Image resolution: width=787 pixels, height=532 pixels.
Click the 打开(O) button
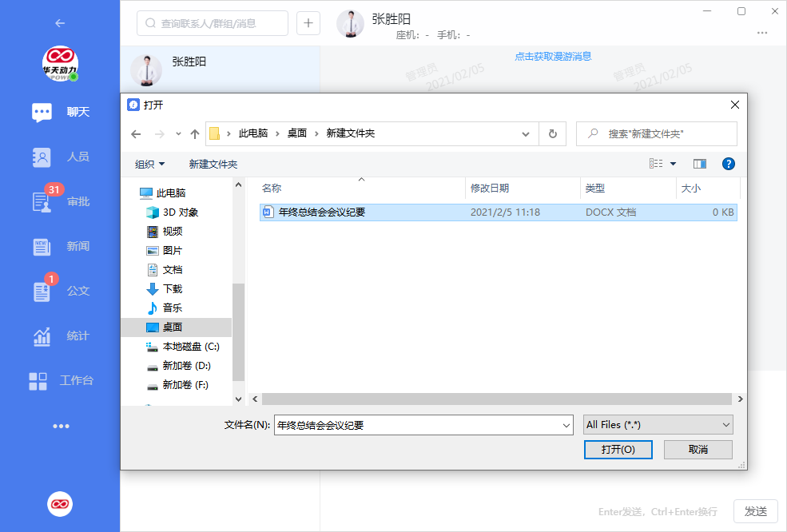[618, 449]
